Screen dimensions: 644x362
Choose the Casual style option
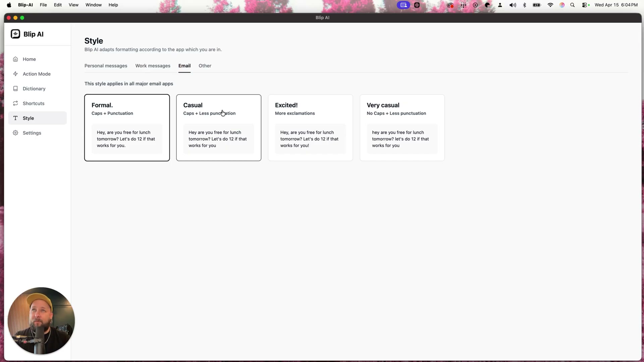coord(218,127)
